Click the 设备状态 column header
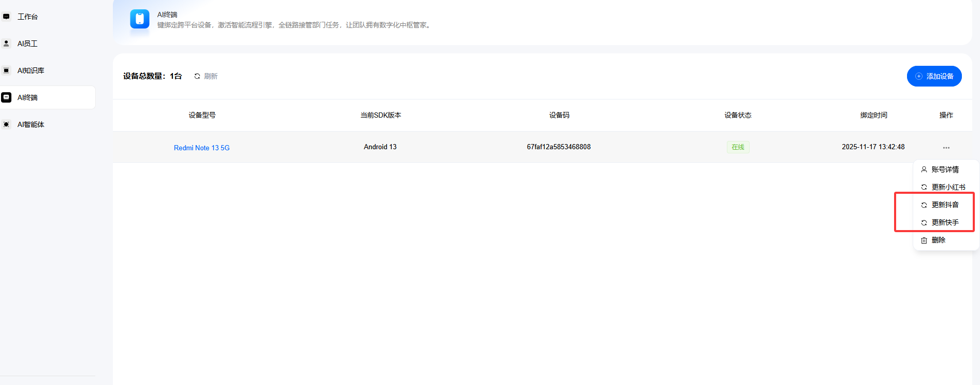 pyautogui.click(x=738, y=115)
